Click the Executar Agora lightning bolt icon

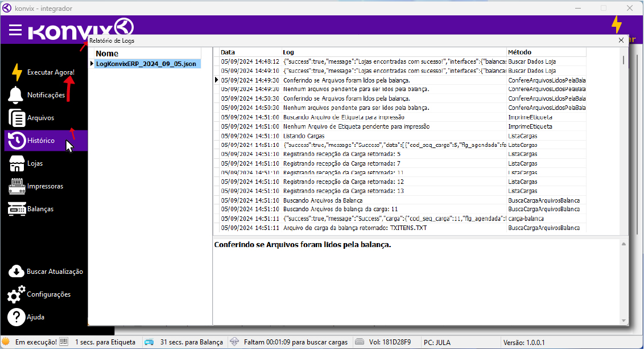point(16,72)
